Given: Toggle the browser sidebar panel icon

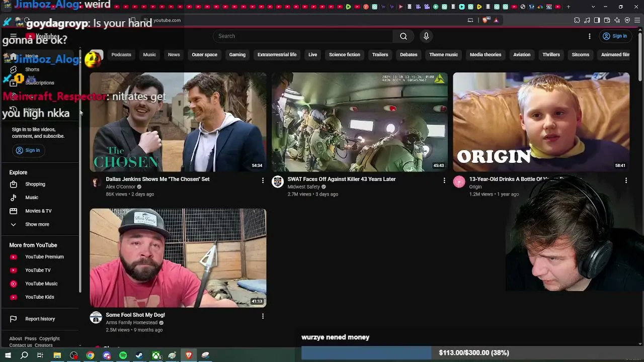Looking at the screenshot, I should 597,20.
